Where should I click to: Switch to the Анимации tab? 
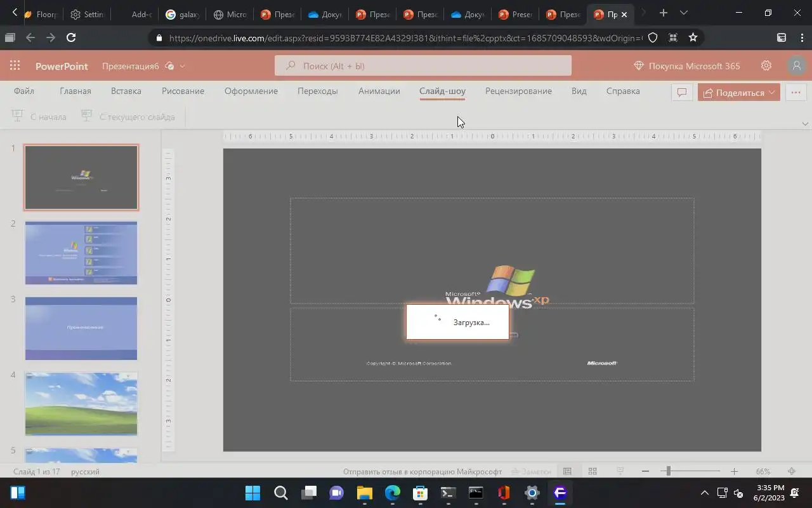pyautogui.click(x=379, y=91)
